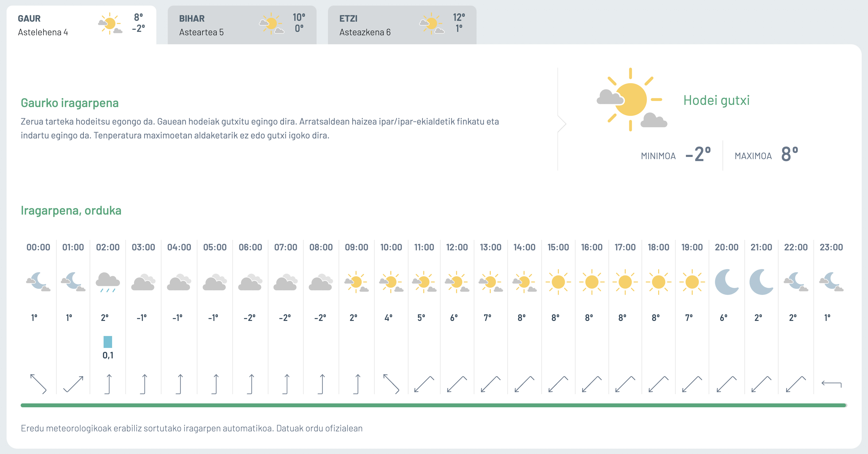Image resolution: width=868 pixels, height=454 pixels.
Task: Click the 22:00 moon with clouds icon
Action: (x=796, y=282)
